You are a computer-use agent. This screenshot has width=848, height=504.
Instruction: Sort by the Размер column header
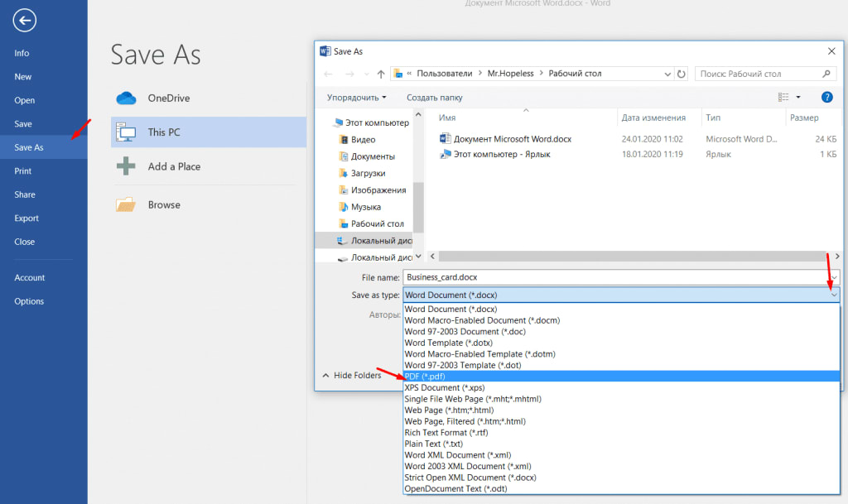pos(804,118)
